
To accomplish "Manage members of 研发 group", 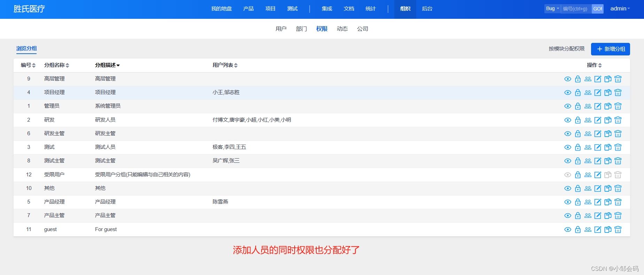I will click(x=588, y=120).
